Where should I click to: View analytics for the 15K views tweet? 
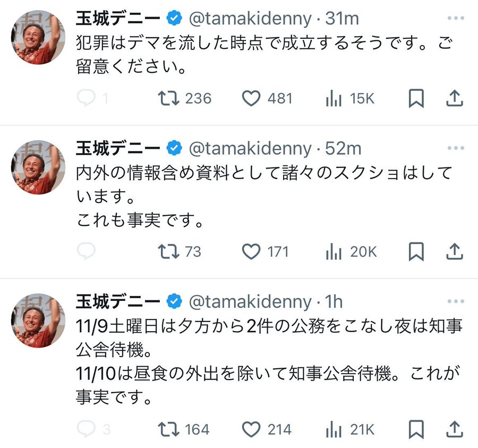pyautogui.click(x=334, y=98)
